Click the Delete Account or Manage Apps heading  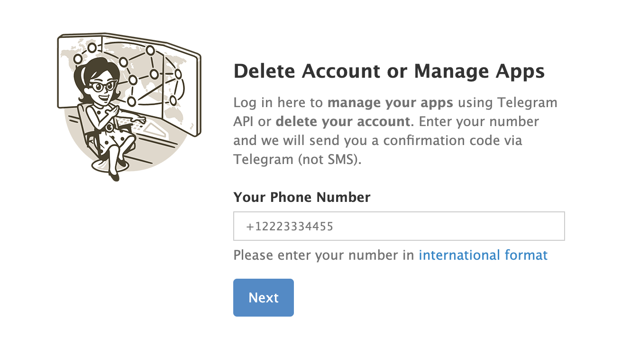click(x=389, y=72)
